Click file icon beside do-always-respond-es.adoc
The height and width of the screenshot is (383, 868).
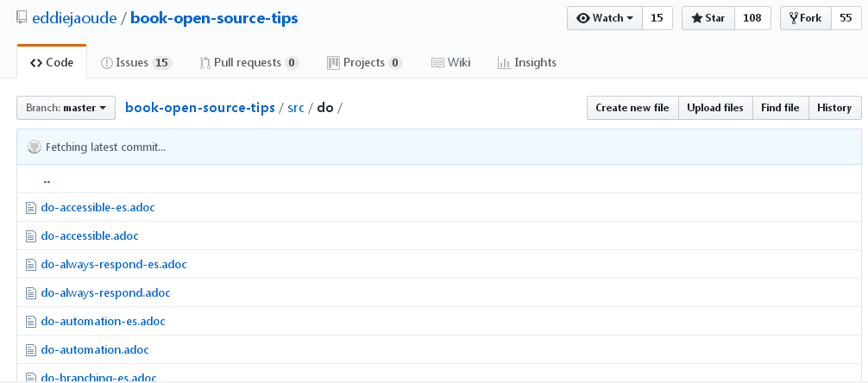coord(31,265)
